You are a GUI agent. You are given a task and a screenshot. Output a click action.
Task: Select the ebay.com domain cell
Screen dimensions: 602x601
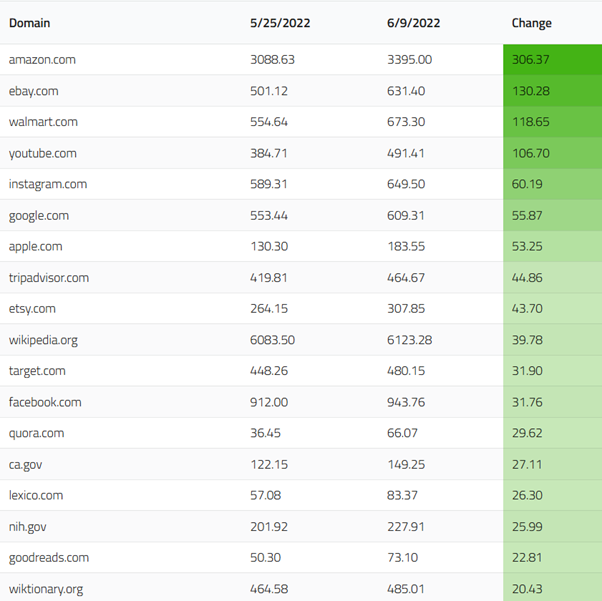[x=34, y=91]
